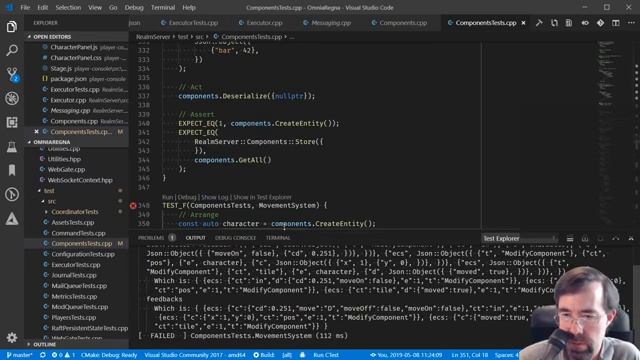Click Show in Test Explorer code lens
The image size is (640, 360).
click(x=262, y=197)
